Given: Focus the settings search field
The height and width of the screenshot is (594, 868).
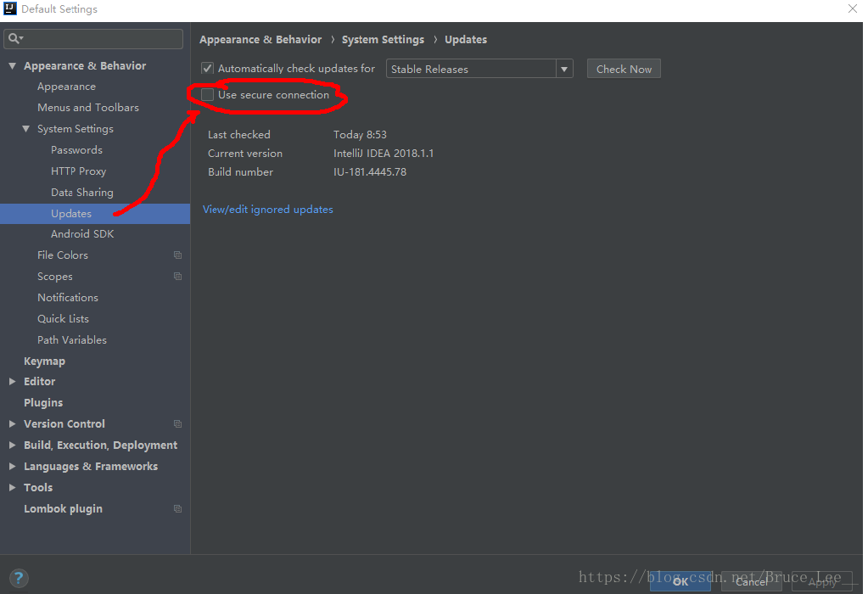Looking at the screenshot, I should pos(93,39).
